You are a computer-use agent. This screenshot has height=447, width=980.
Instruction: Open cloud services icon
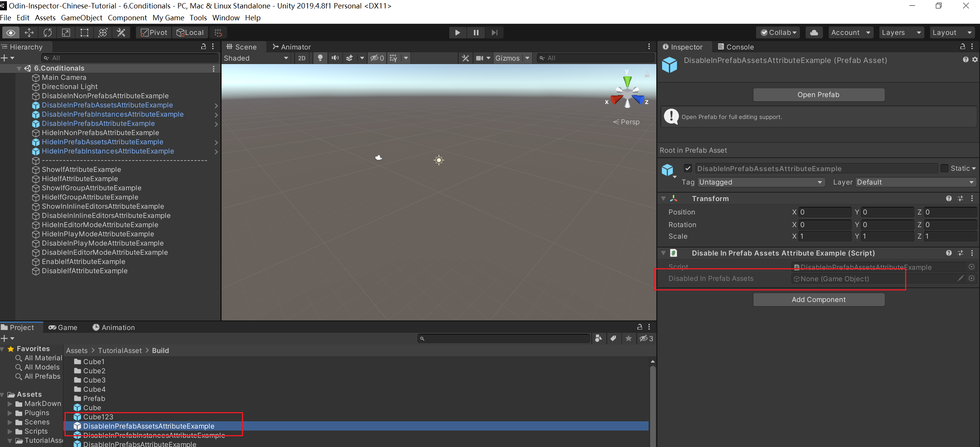pyautogui.click(x=814, y=33)
